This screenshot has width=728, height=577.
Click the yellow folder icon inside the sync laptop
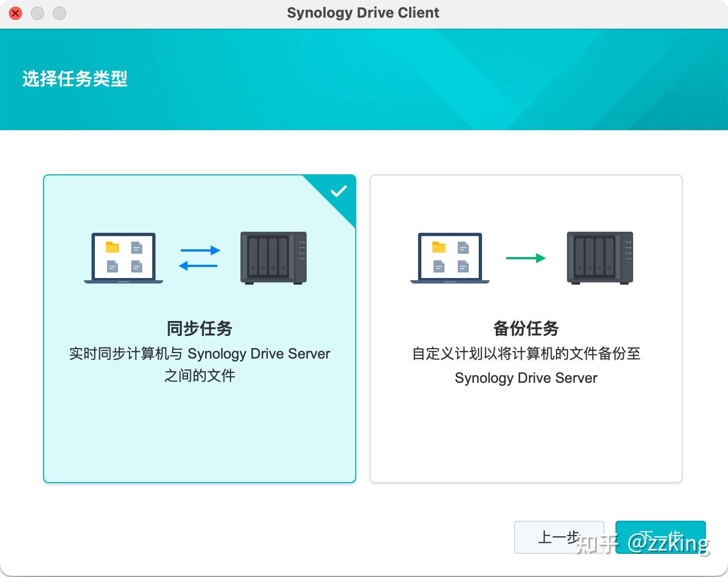click(x=111, y=248)
